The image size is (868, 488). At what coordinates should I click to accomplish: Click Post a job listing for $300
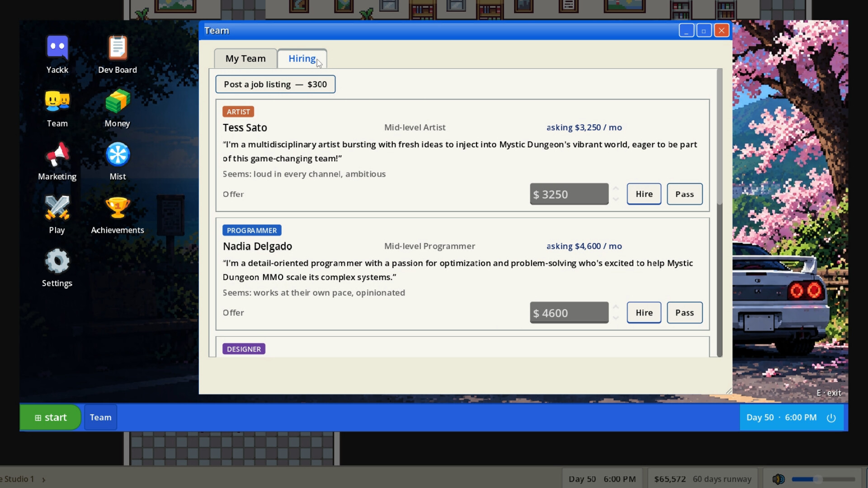(275, 84)
